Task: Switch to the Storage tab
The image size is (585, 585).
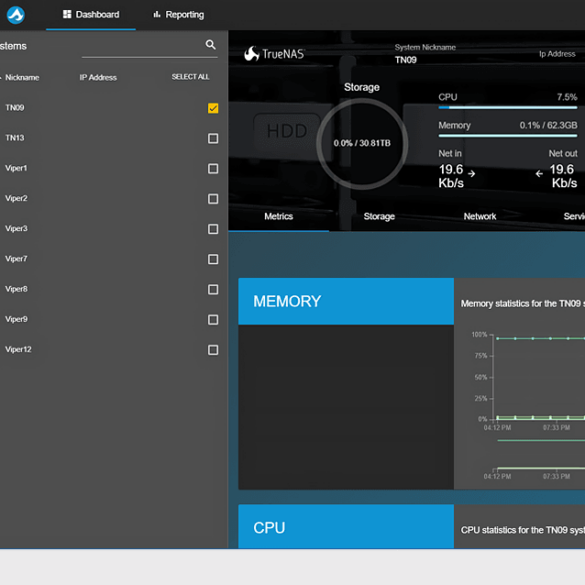Action: pyautogui.click(x=379, y=217)
